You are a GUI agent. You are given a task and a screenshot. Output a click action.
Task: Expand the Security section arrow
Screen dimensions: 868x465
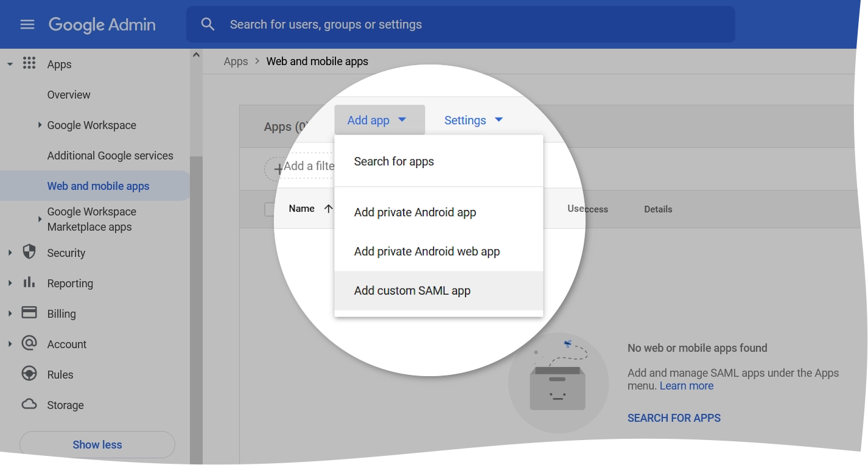pos(10,253)
